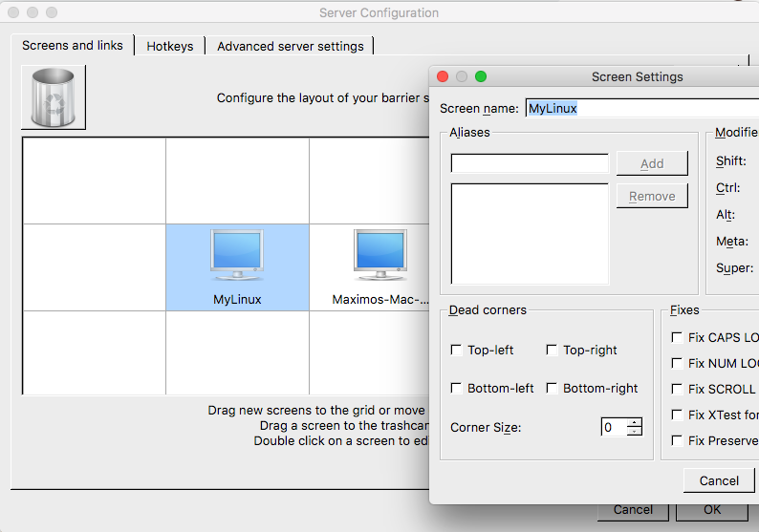759x532 pixels.
Task: Toggle the Fix SCROLL LOCK checkbox
Action: coord(678,389)
